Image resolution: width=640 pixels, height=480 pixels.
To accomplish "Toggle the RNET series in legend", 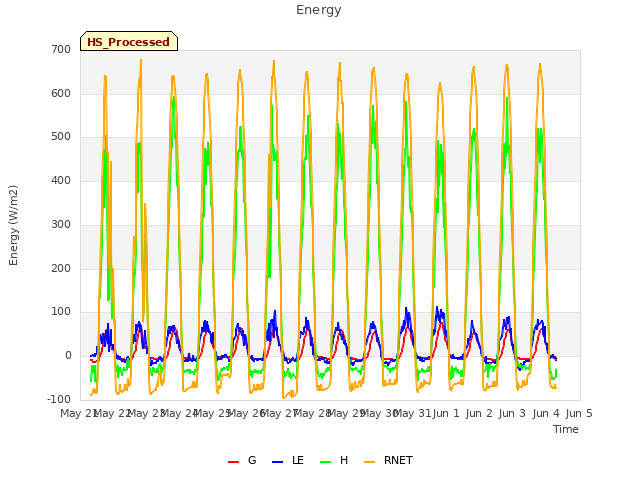I will tap(388, 460).
